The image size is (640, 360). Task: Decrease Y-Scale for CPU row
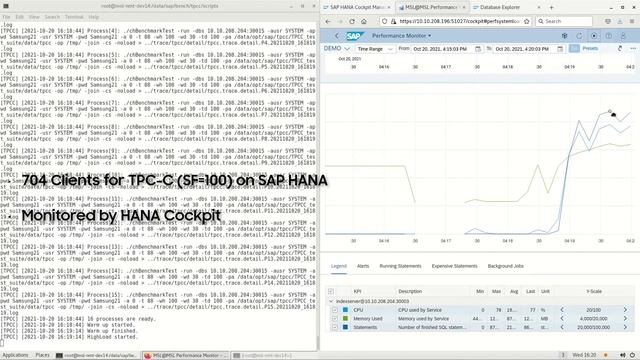tap(562, 310)
